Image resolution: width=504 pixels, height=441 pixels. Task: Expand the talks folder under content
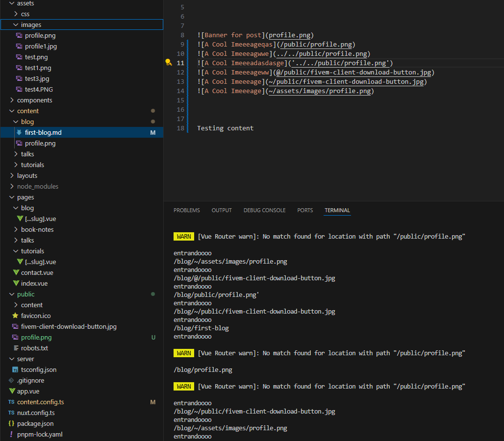pos(16,154)
